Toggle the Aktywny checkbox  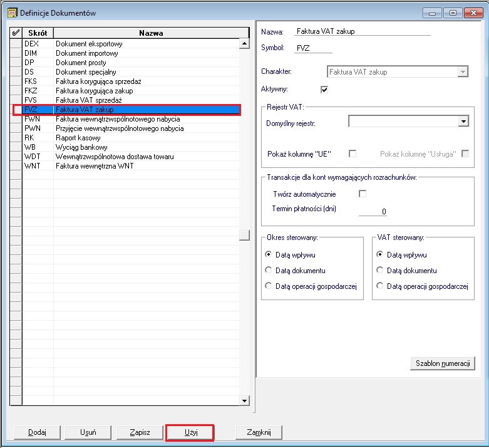pos(324,90)
